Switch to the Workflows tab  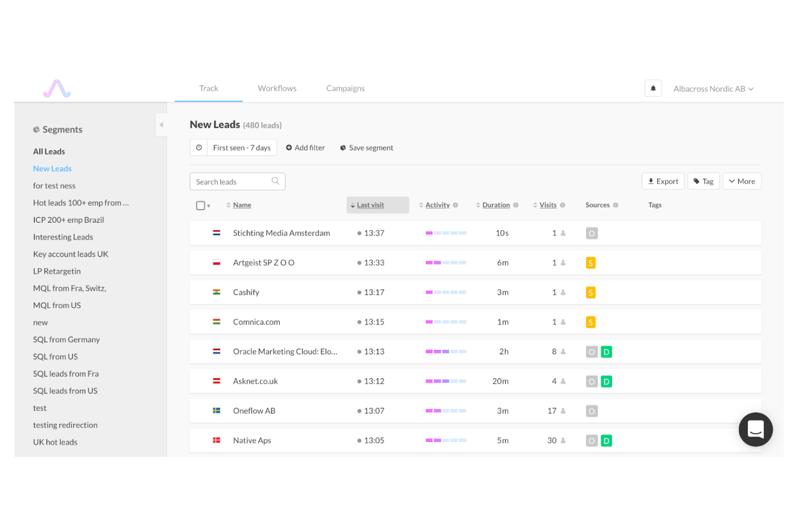click(x=277, y=88)
